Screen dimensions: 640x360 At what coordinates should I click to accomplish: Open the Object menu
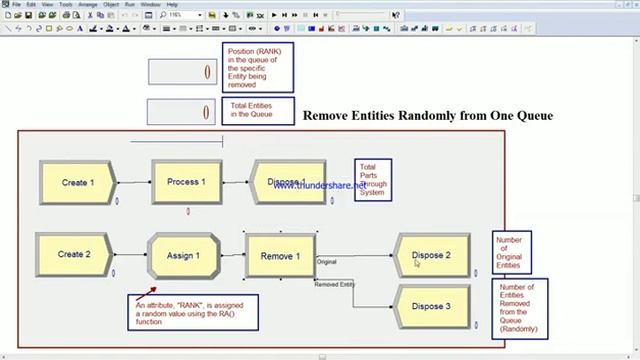tap(111, 4)
